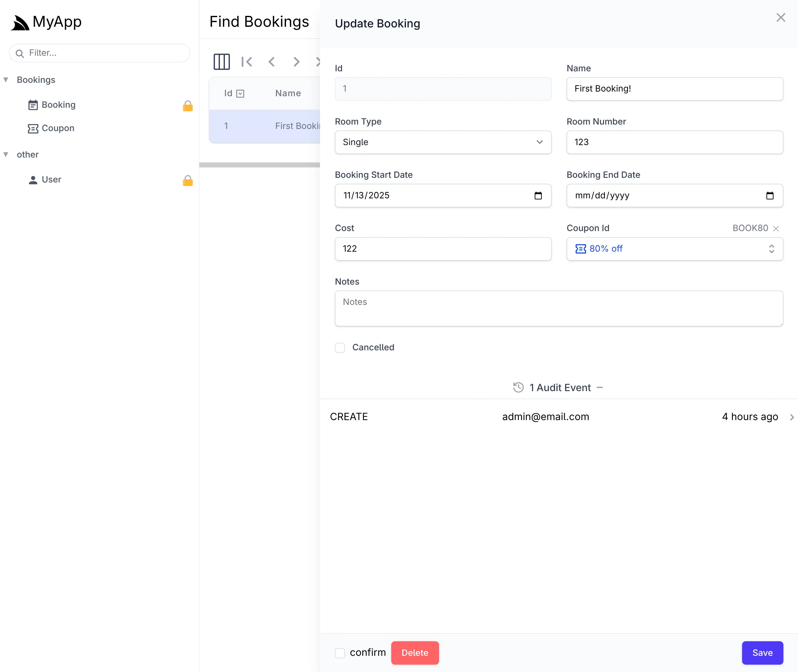Viewport: 798px width, 672px height.
Task: Click the column chooser icon in toolbar
Action: (221, 62)
